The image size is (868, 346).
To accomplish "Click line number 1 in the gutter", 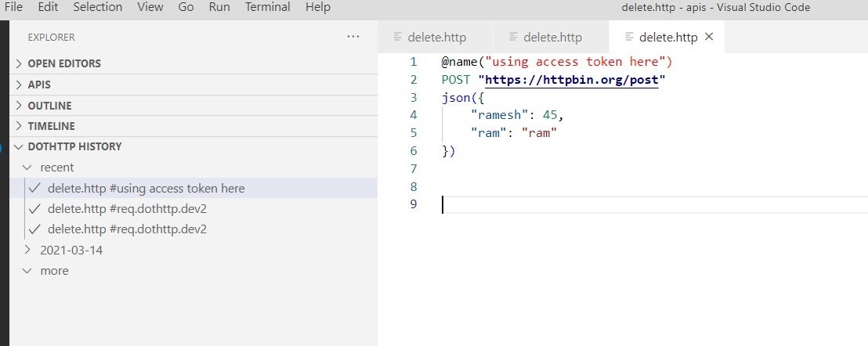I will click(413, 62).
